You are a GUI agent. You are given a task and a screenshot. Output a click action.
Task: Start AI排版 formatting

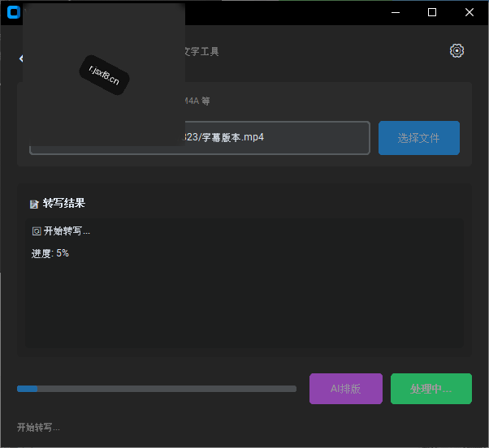pyautogui.click(x=346, y=389)
